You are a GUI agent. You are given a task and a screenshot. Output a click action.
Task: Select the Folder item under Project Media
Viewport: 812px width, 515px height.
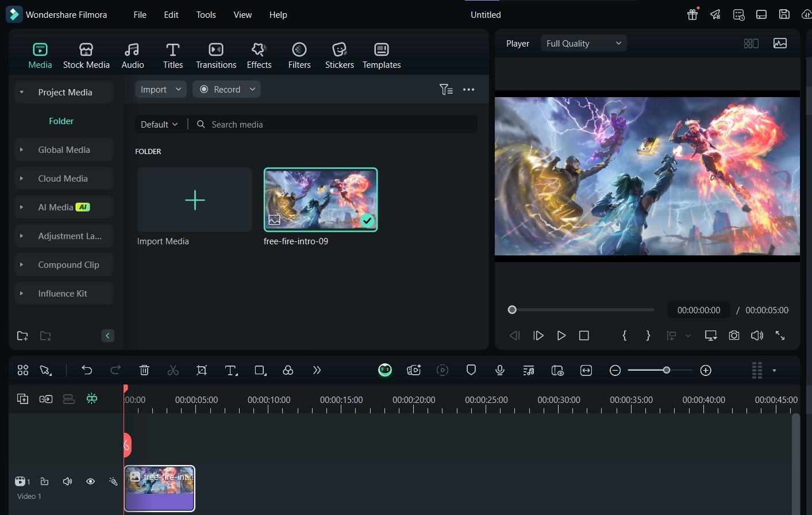[x=61, y=121]
